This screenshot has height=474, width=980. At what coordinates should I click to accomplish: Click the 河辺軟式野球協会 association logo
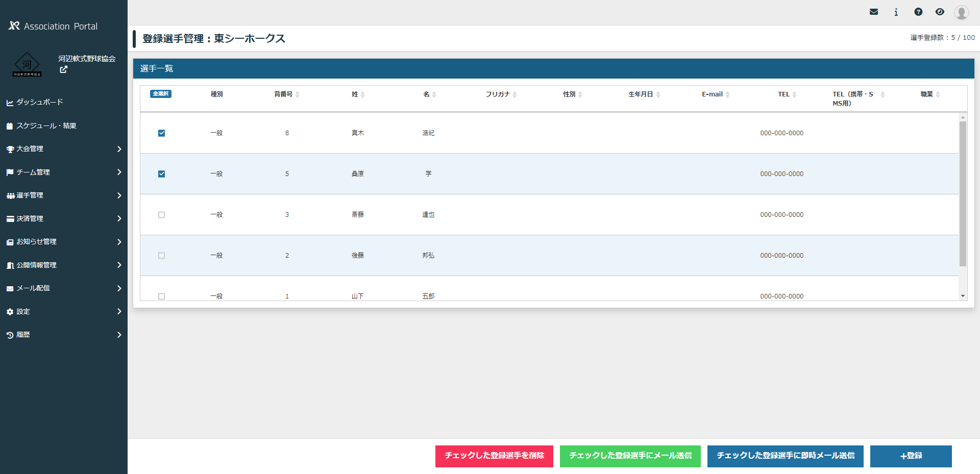click(27, 65)
